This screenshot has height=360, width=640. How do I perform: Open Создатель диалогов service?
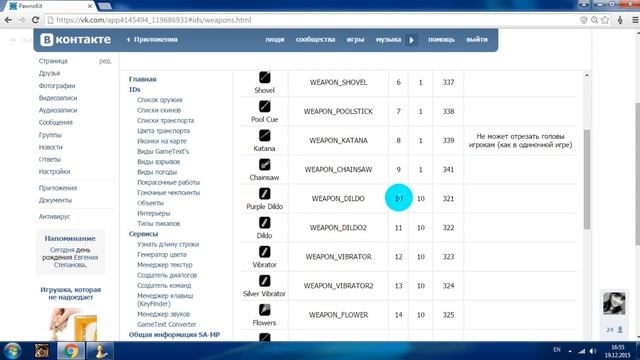click(167, 275)
